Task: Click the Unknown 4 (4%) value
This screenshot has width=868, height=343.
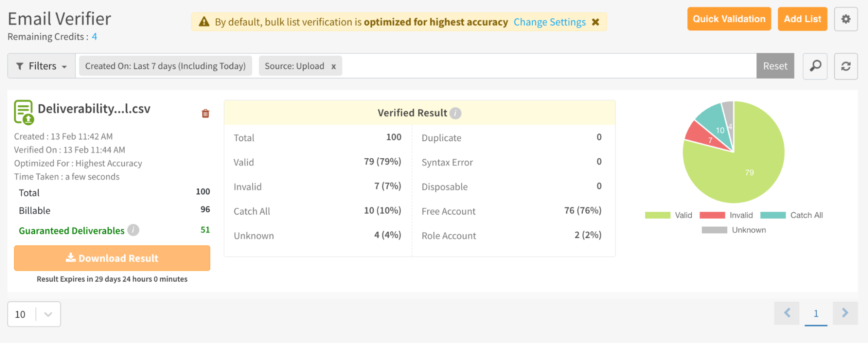Action: (387, 235)
